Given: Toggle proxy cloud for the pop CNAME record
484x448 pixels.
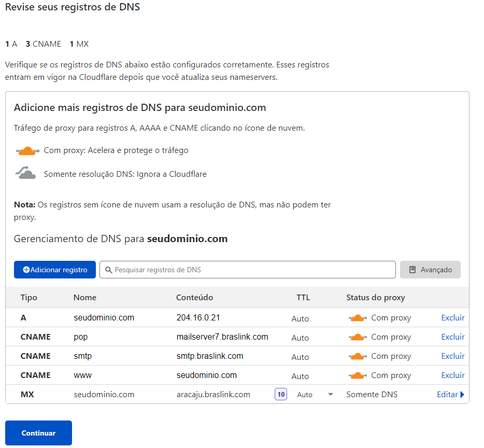Looking at the screenshot, I should click(358, 337).
